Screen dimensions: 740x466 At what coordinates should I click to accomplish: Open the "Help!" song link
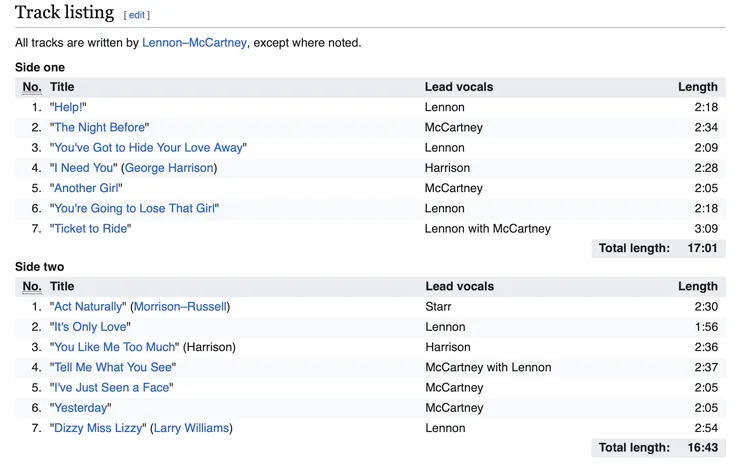pos(70,107)
